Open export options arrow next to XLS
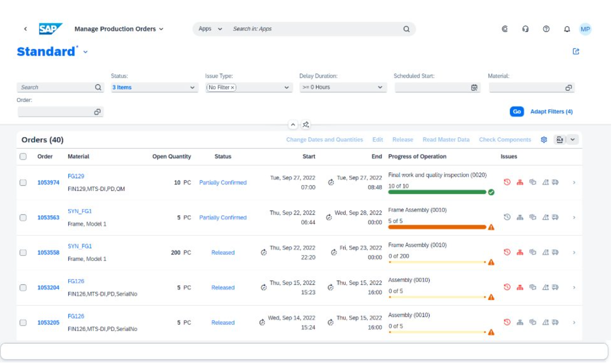613x364 pixels. pyautogui.click(x=573, y=140)
